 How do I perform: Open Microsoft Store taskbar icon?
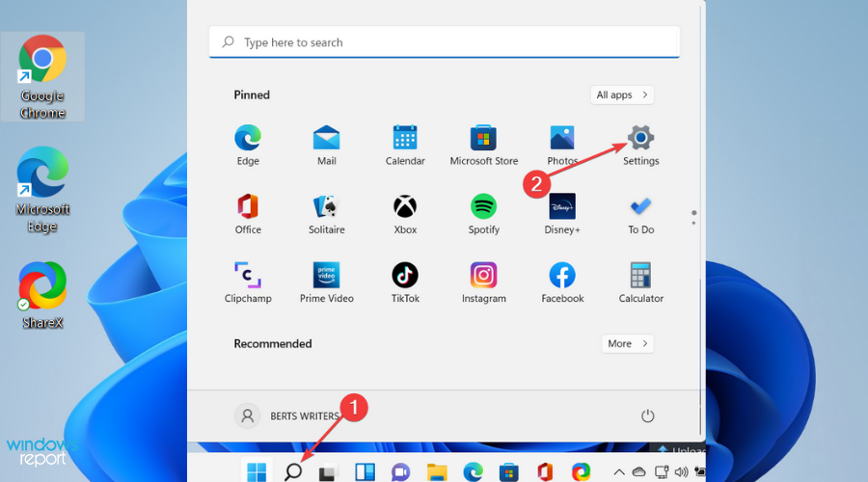(508, 471)
